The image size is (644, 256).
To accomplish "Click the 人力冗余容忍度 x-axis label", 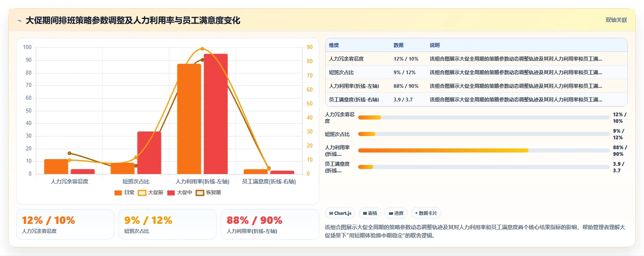I will [69, 181].
